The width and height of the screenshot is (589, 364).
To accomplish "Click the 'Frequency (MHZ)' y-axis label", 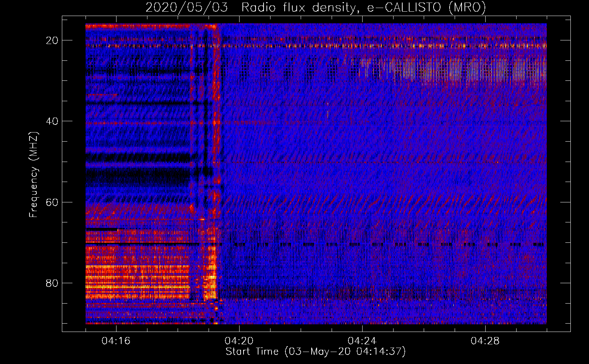I will point(33,175).
